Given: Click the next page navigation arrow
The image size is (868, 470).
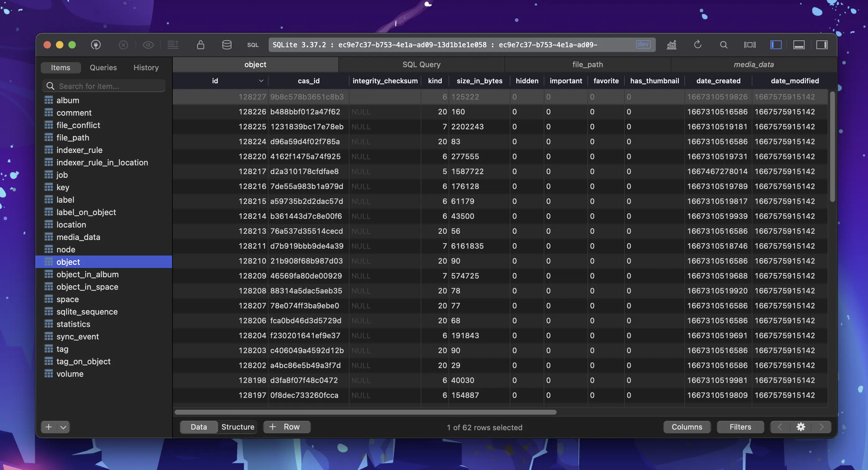Looking at the screenshot, I should [x=821, y=427].
